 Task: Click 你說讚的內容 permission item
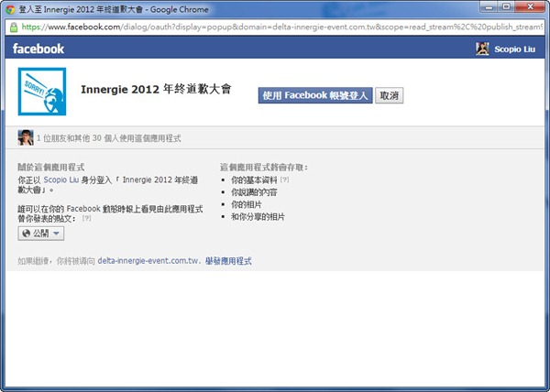(254, 192)
